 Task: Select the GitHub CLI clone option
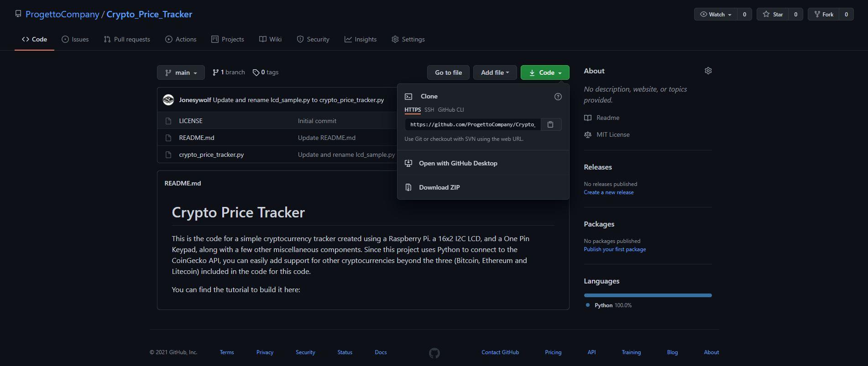450,110
